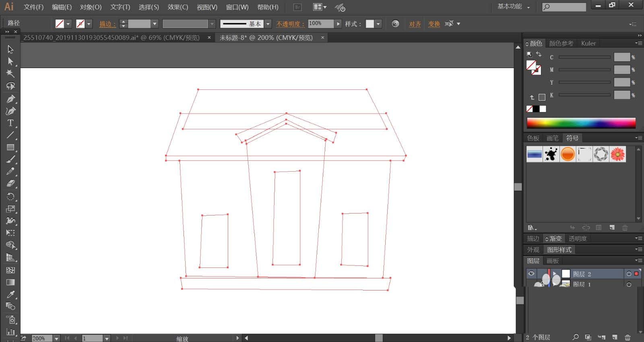644x342 pixels.
Task: Activate the Eyedropper tool
Action: click(x=10, y=294)
